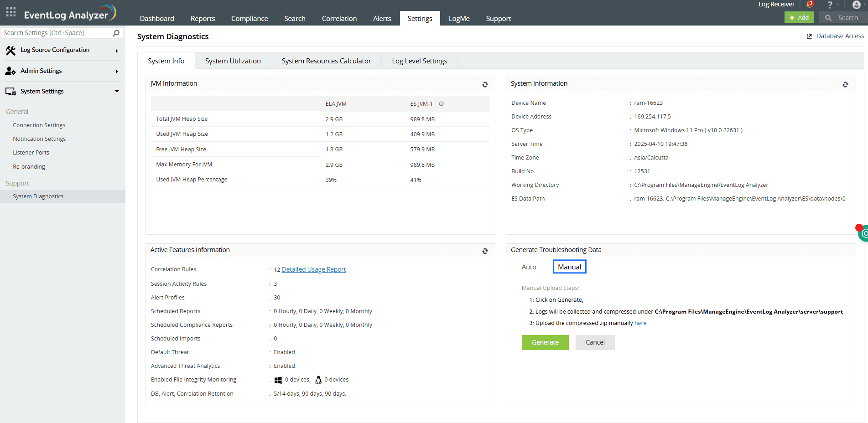Open the Detailed Usage Report link
Image resolution: width=868 pixels, height=423 pixels.
pyautogui.click(x=314, y=269)
